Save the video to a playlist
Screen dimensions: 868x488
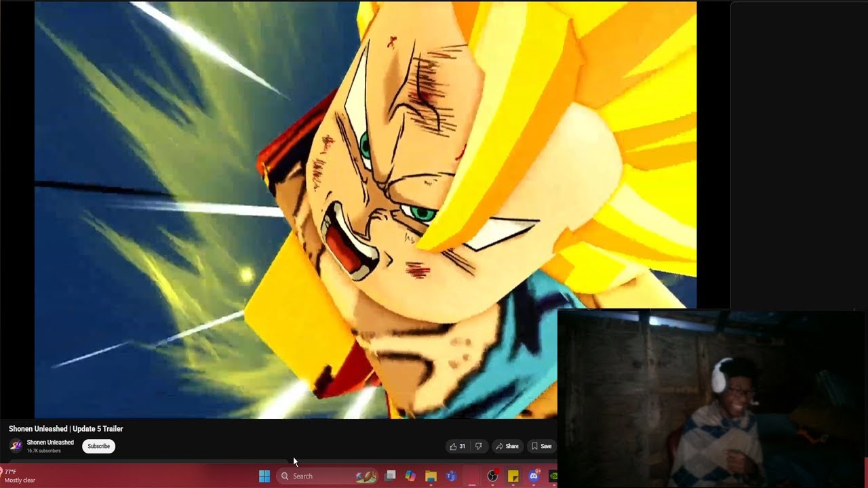(x=541, y=446)
